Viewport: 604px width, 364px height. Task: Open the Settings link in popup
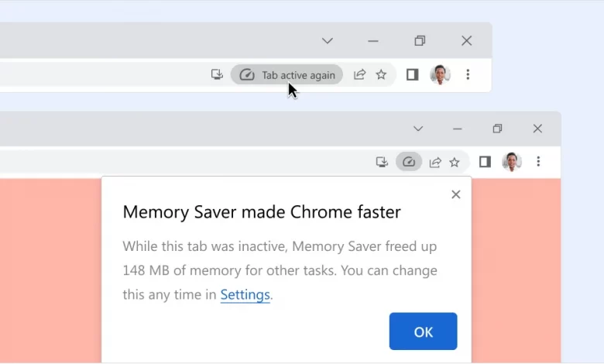(245, 294)
